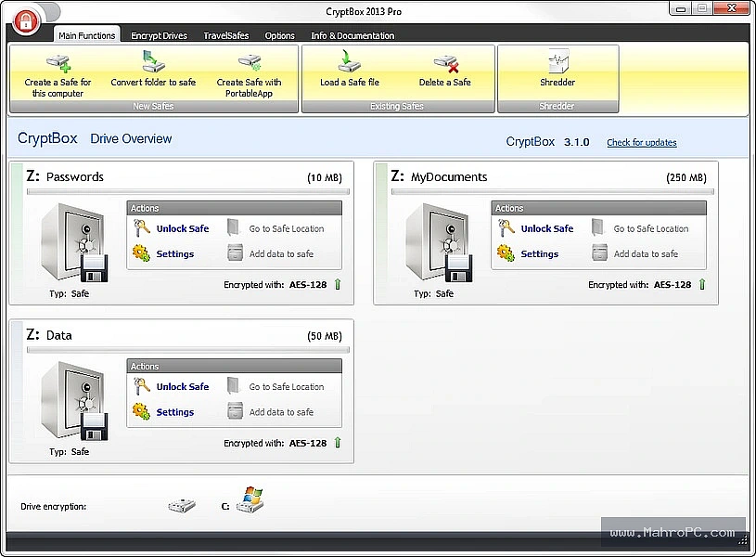Click MyDocuments safe capacity bar
Image resolution: width=756 pixels, height=557 pixels.
click(x=553, y=191)
